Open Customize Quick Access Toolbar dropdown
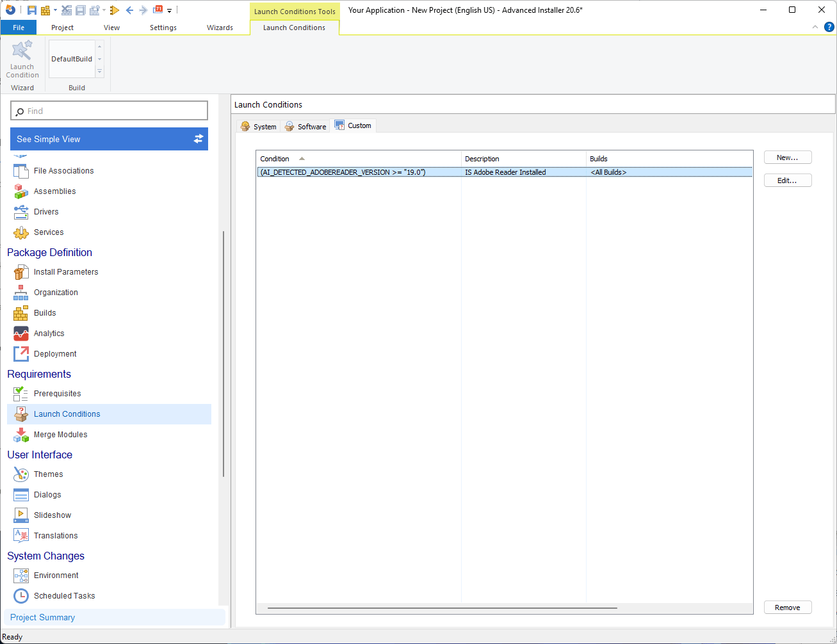837x644 pixels. coord(170,11)
